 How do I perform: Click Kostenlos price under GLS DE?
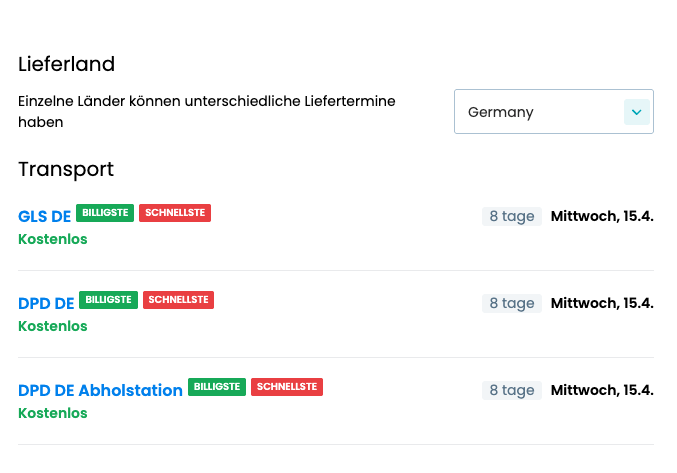[x=53, y=239]
